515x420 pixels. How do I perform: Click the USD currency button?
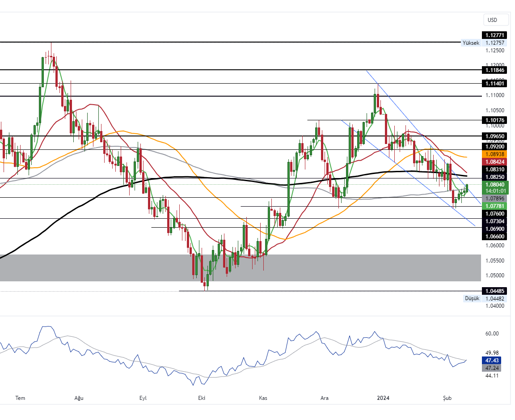coord(495,20)
